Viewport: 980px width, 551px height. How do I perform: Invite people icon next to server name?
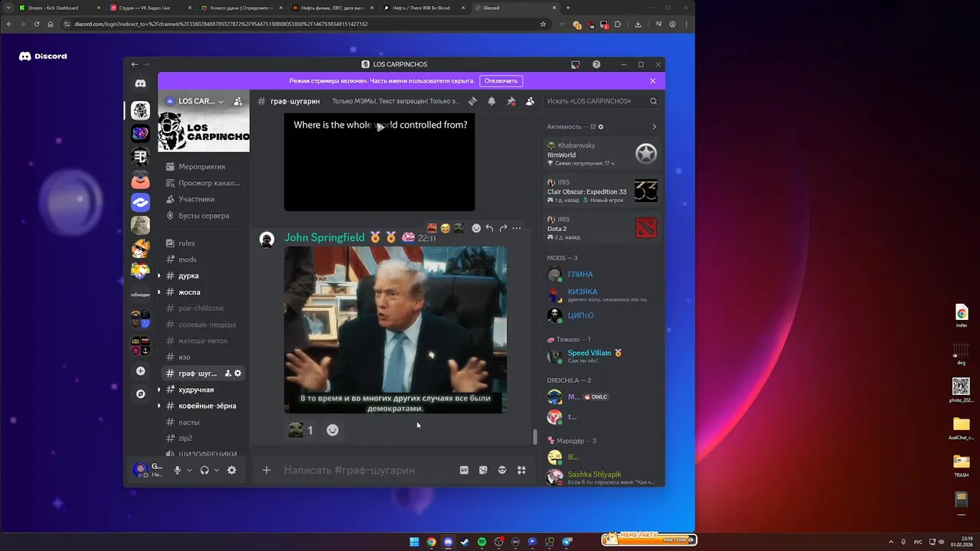238,101
